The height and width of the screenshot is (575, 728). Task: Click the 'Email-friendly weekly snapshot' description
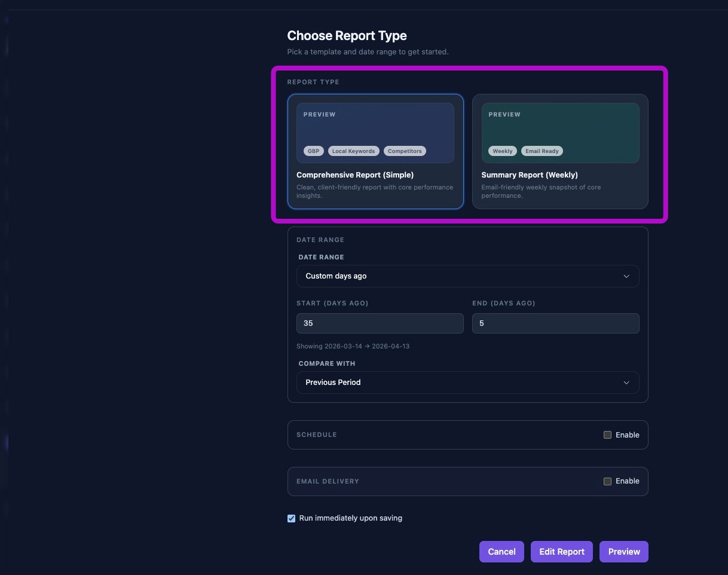tap(541, 191)
